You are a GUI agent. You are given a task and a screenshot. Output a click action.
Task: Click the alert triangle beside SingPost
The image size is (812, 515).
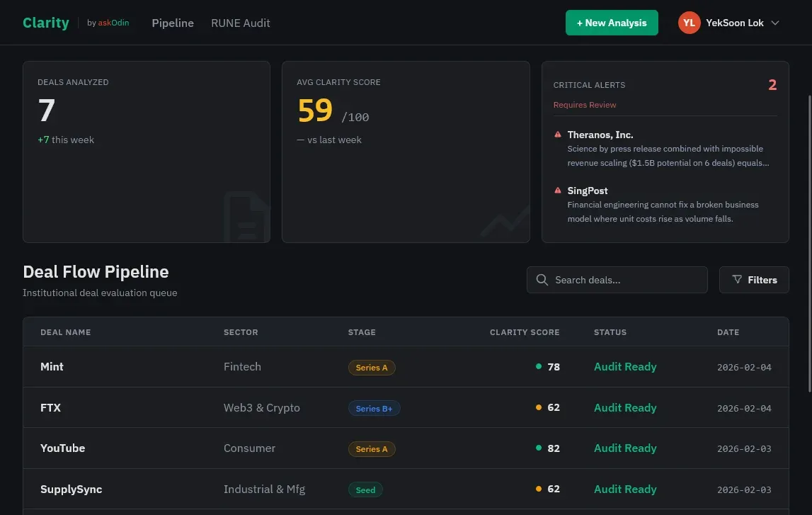[558, 190]
